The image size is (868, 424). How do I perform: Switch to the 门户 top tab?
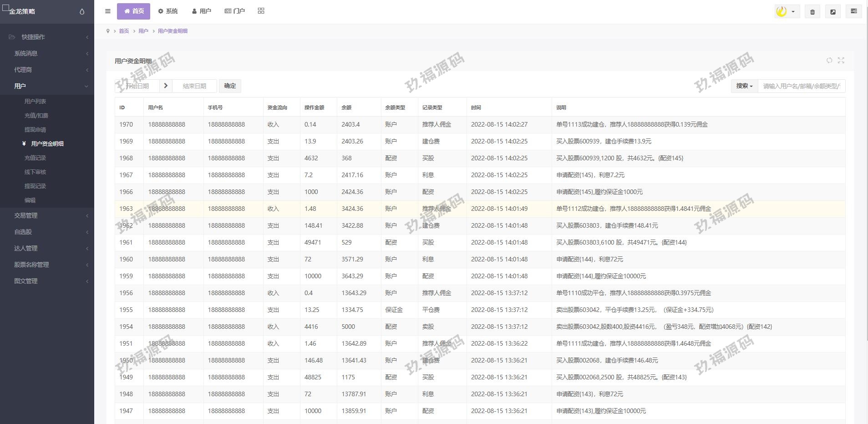(x=234, y=11)
